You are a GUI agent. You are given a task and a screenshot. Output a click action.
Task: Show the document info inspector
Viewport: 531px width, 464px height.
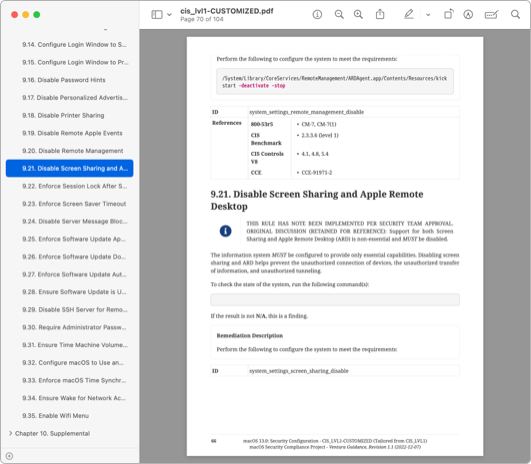pos(317,15)
